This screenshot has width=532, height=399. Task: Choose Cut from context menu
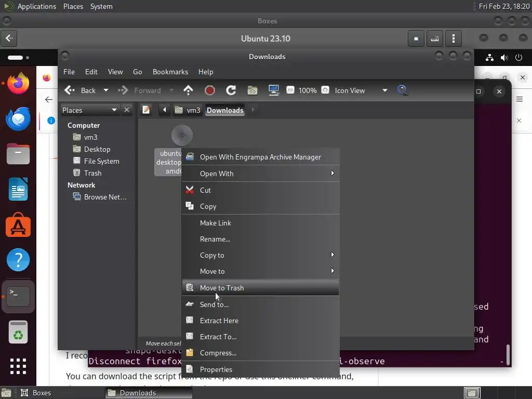tap(261, 190)
